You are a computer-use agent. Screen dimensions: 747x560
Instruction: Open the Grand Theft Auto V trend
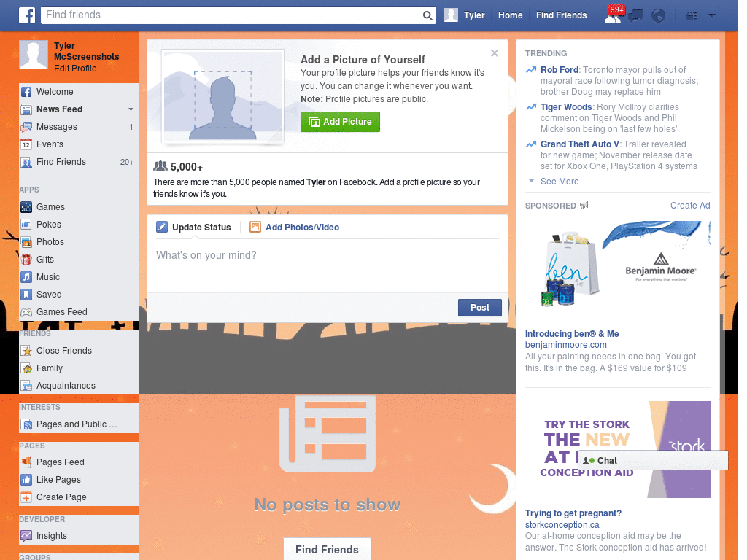tap(580, 144)
